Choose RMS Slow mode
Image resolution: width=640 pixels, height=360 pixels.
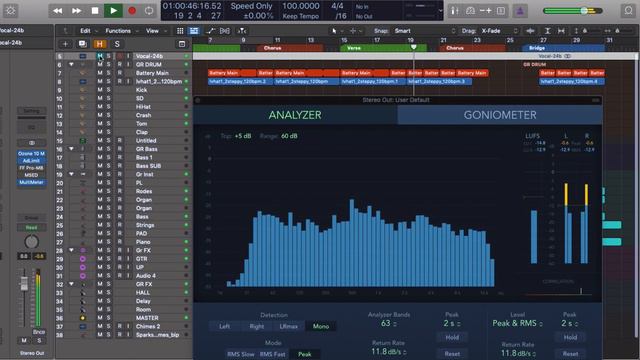pos(241,354)
